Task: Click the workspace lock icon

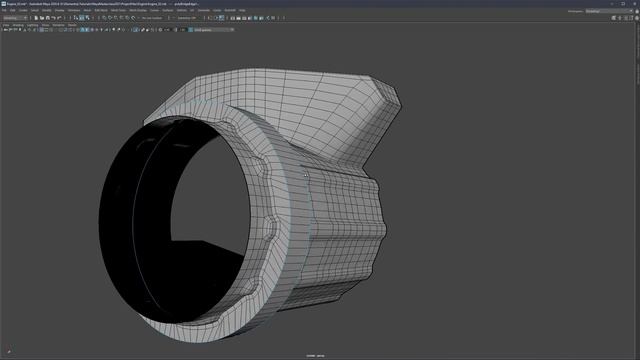Action: pos(637,11)
